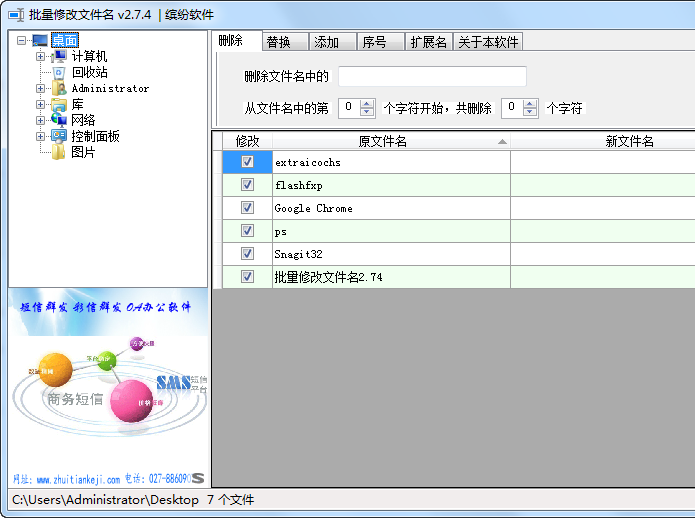This screenshot has height=518, width=695.
Task: Select 回收站 in the folder tree
Action: [x=90, y=72]
